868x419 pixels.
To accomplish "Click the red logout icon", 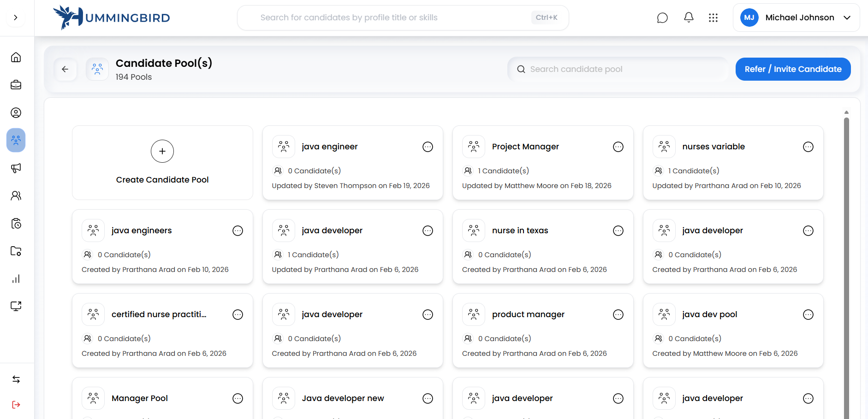I will click(x=16, y=405).
